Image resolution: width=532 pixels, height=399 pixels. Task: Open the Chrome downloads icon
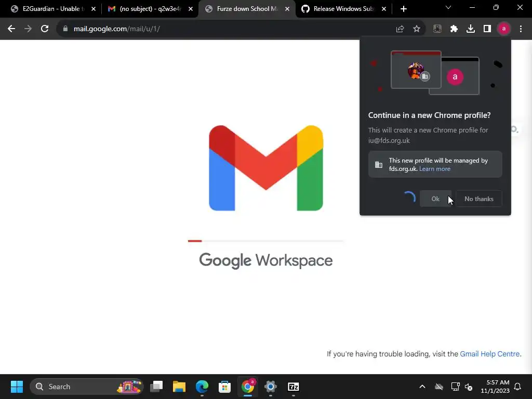(x=471, y=29)
